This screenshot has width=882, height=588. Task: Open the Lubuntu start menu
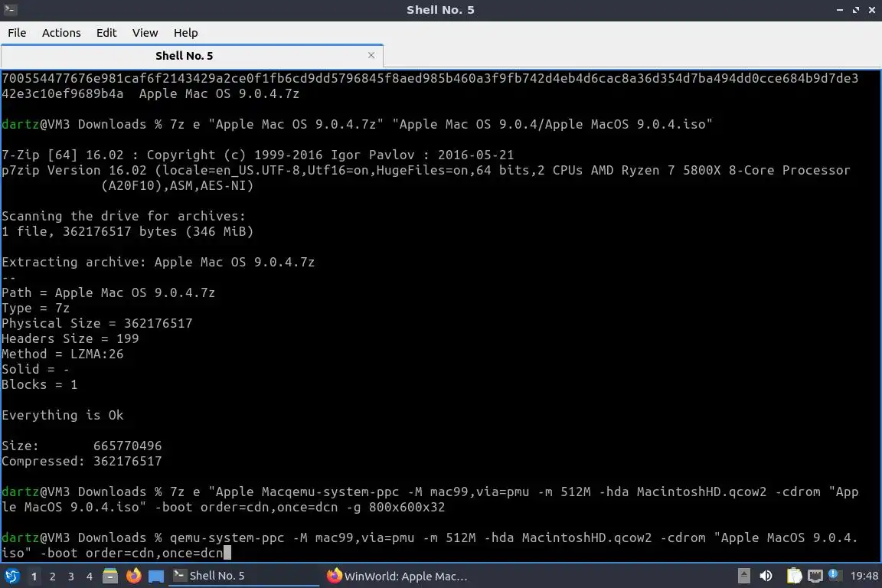(11, 577)
